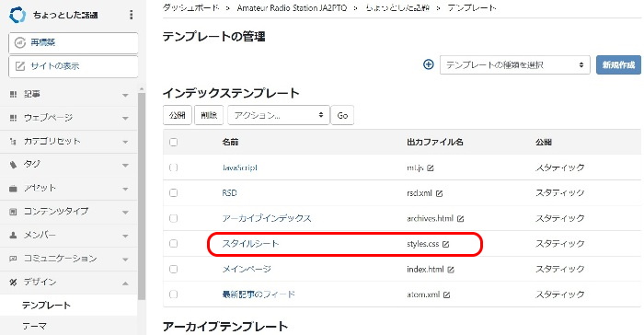Click the Movable Type logo icon
The width and height of the screenshot is (644, 335).
(x=17, y=16)
